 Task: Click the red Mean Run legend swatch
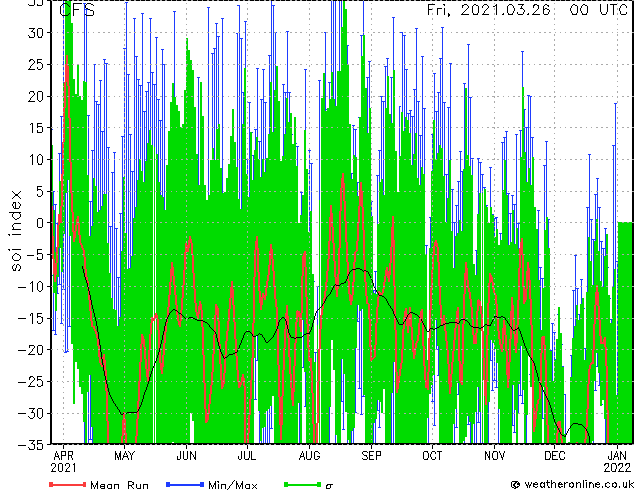68,484
